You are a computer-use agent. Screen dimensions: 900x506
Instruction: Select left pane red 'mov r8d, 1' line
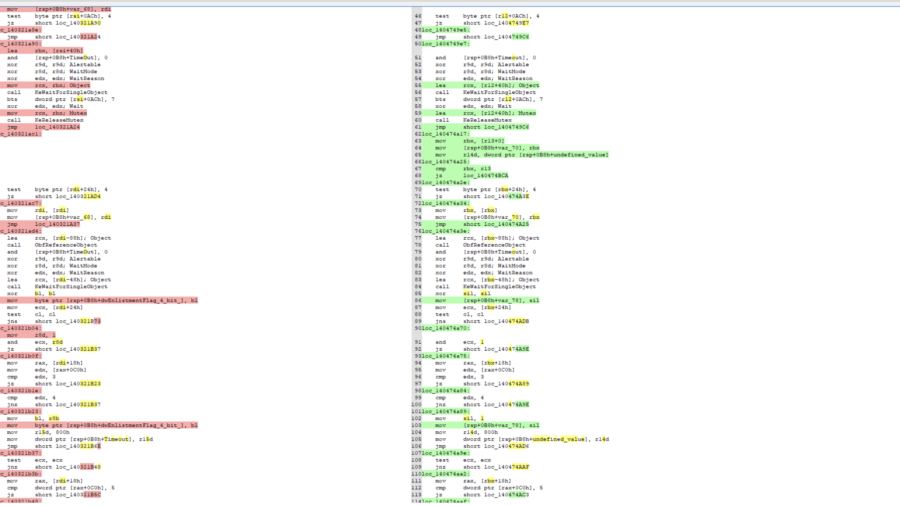click(x=32, y=335)
